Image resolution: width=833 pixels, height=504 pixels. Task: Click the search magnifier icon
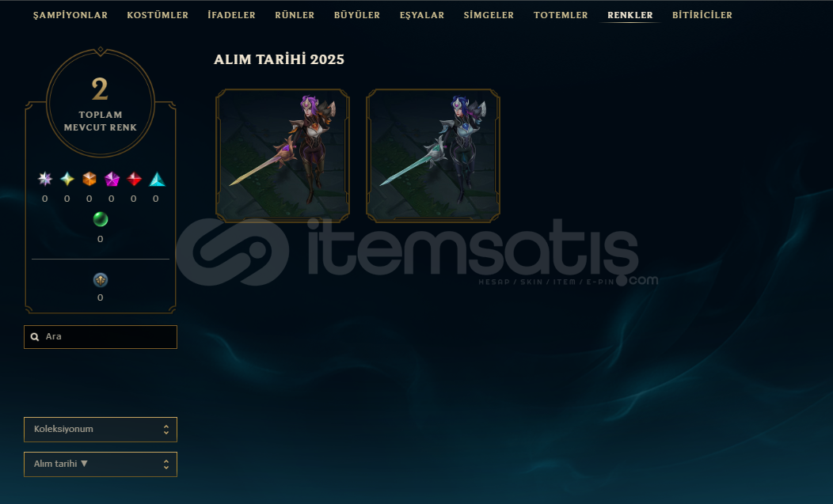click(35, 337)
